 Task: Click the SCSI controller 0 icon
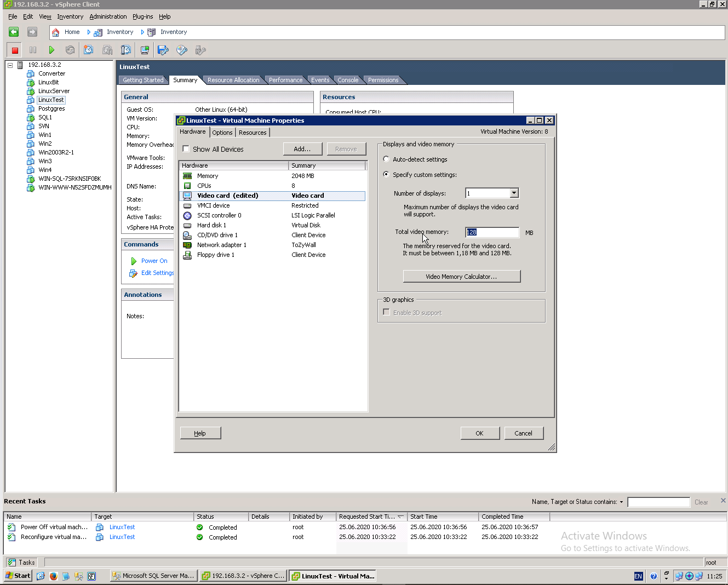[187, 215]
